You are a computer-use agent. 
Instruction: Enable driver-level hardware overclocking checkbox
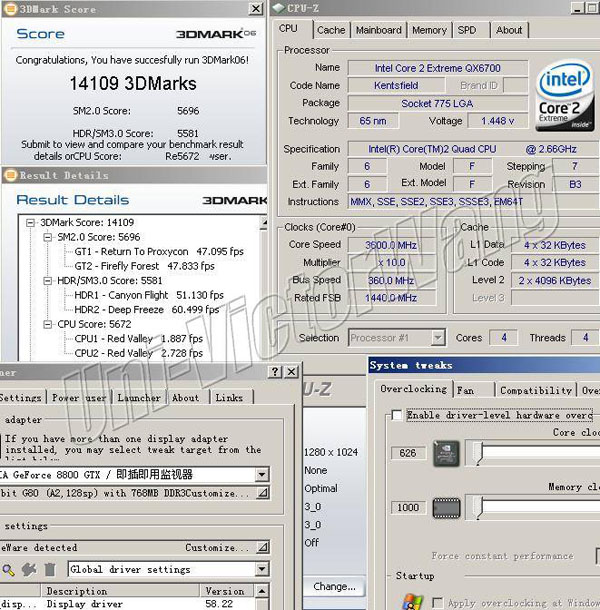pyautogui.click(x=396, y=415)
